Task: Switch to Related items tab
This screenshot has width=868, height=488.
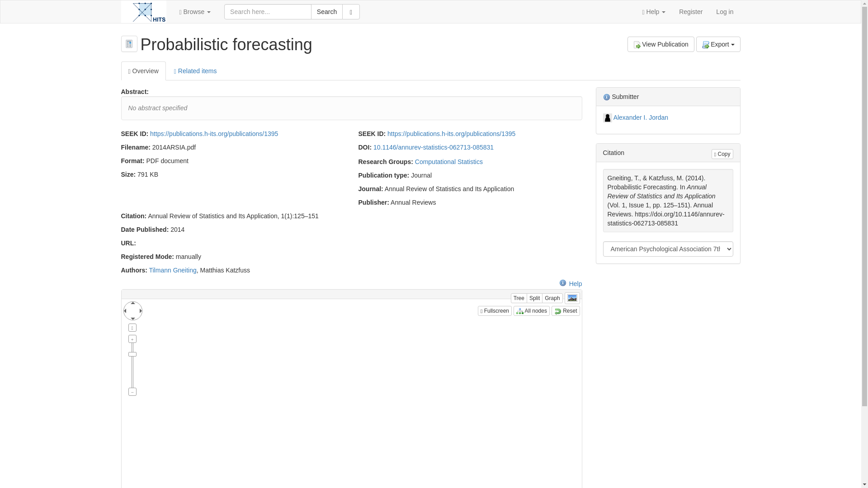Action: (195, 71)
